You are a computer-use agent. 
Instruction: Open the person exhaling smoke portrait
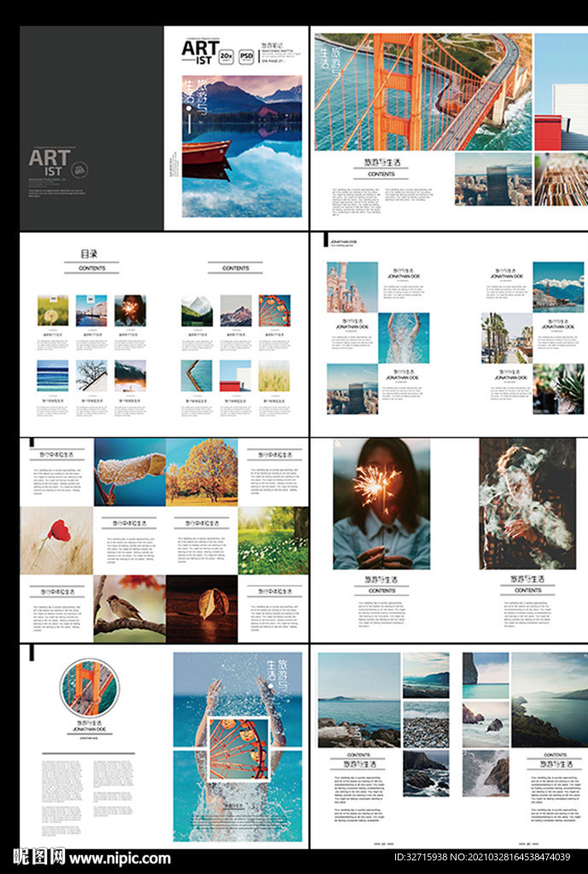point(527,504)
